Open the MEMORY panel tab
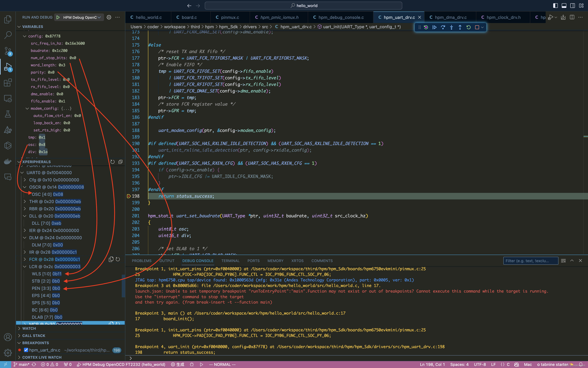The height and width of the screenshot is (368, 588). coord(275,261)
